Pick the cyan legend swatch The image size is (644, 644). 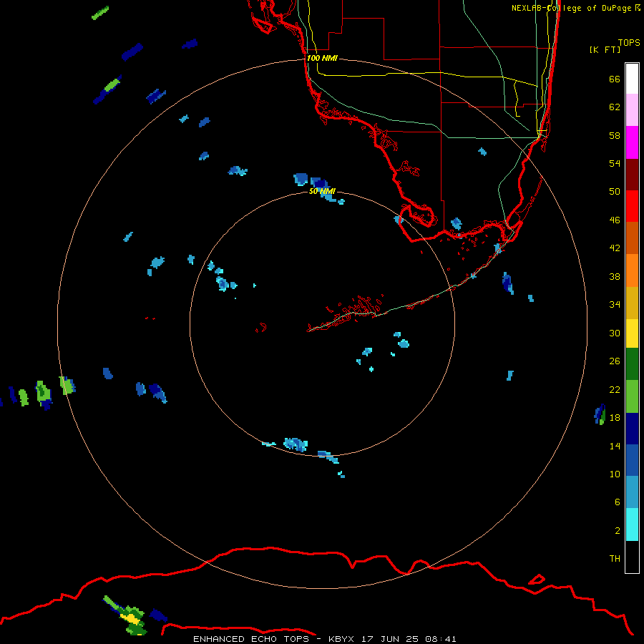click(x=632, y=525)
